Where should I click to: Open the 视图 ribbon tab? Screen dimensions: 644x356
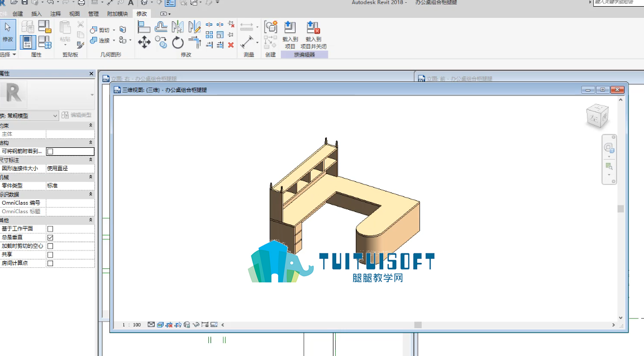74,13
